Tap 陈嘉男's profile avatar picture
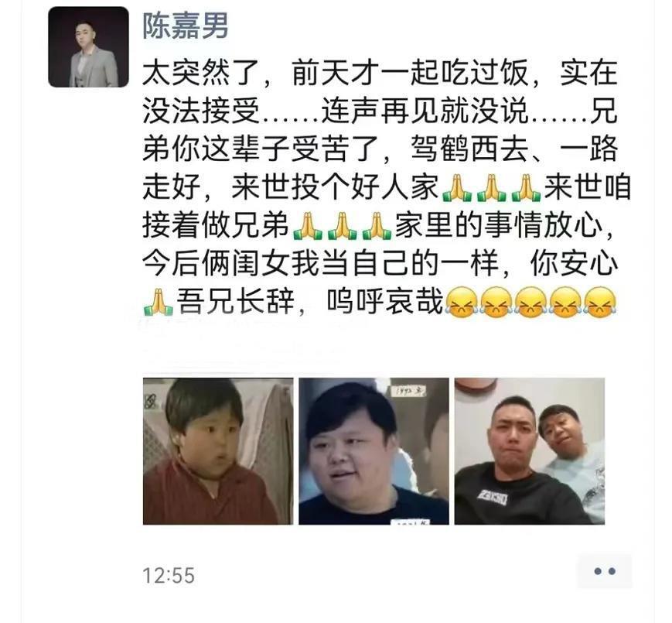This screenshot has width=672, height=623. 88,47
